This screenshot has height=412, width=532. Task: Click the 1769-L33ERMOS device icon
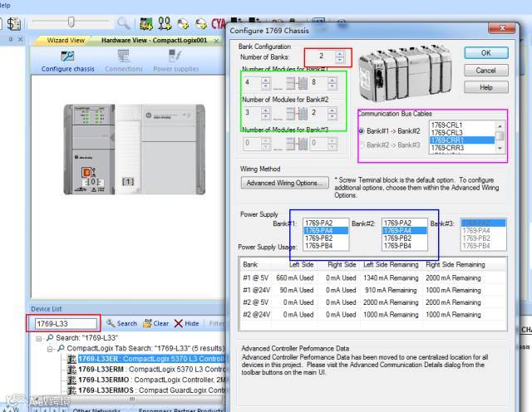(x=71, y=390)
